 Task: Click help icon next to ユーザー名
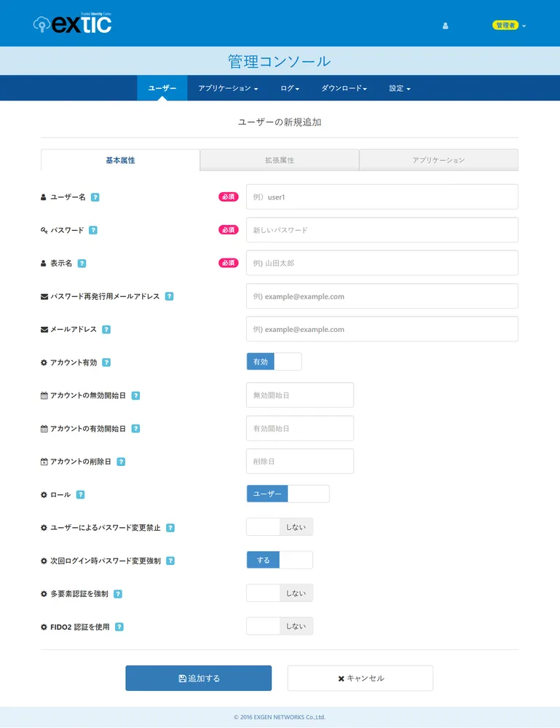[x=95, y=197]
